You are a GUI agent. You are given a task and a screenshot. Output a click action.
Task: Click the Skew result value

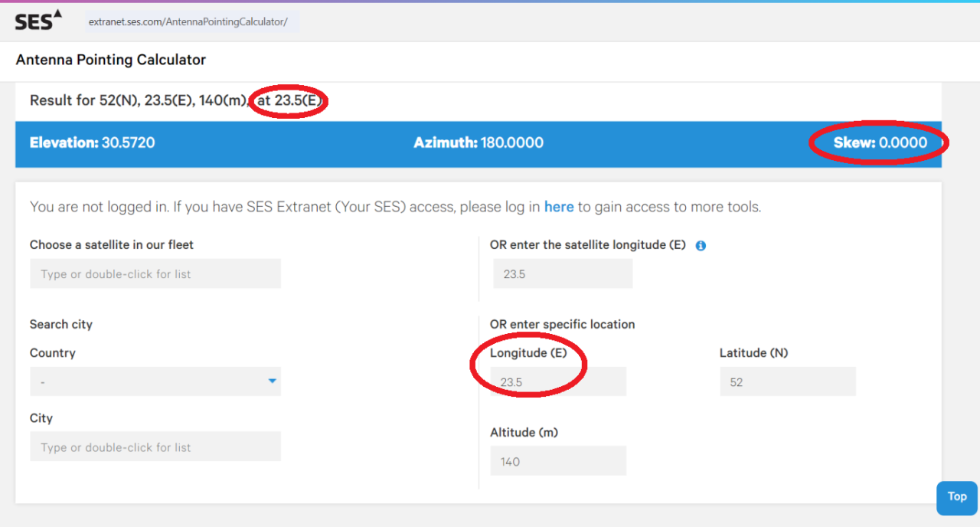[x=903, y=142]
